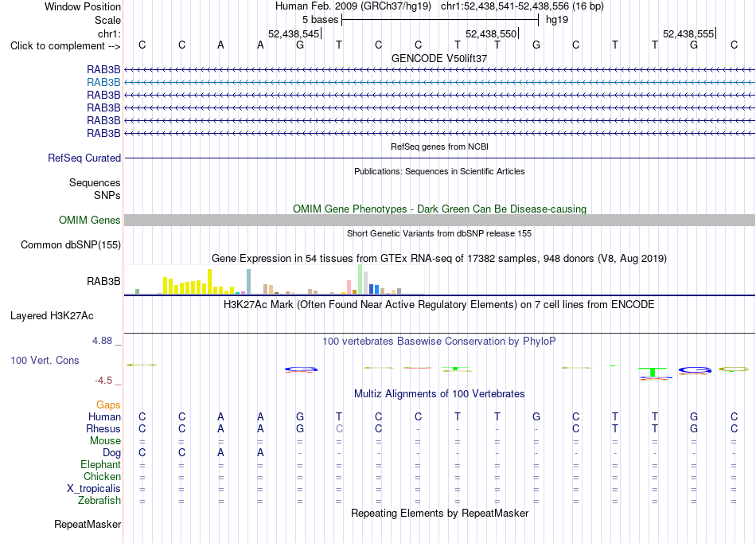Screen dimensions: 756x543
Task: Click the Human species label in Multiz
Action: point(104,417)
